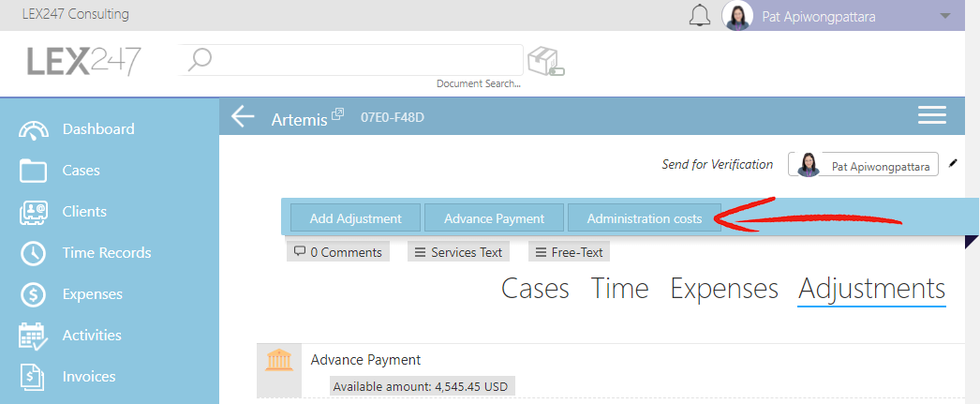Open the notifications bell
Image resolution: width=980 pixels, height=404 pixels.
click(x=700, y=15)
